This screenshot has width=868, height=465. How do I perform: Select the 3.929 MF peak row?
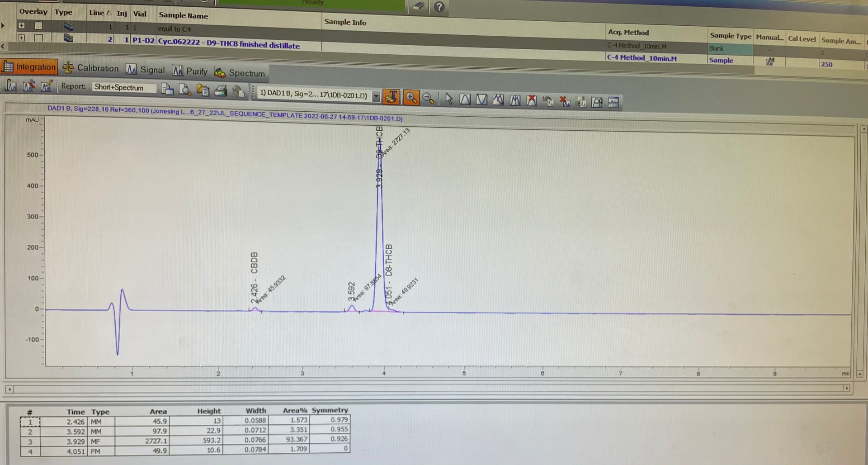coord(184,441)
